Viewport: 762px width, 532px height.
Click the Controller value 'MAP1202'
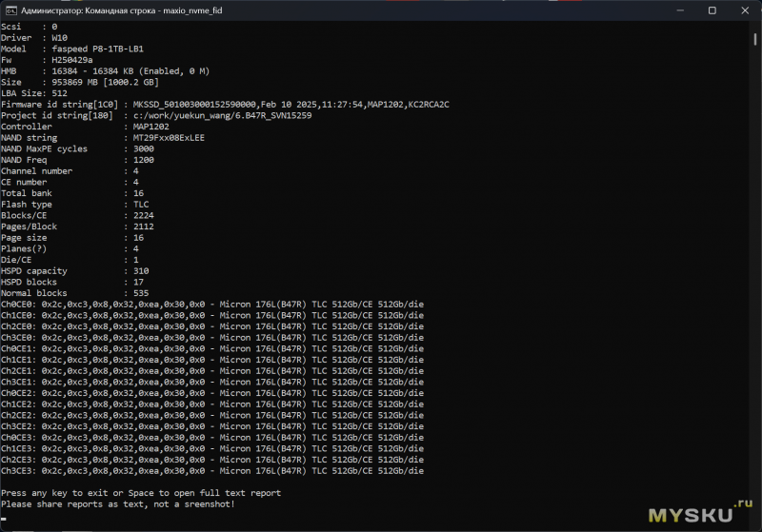click(x=151, y=127)
